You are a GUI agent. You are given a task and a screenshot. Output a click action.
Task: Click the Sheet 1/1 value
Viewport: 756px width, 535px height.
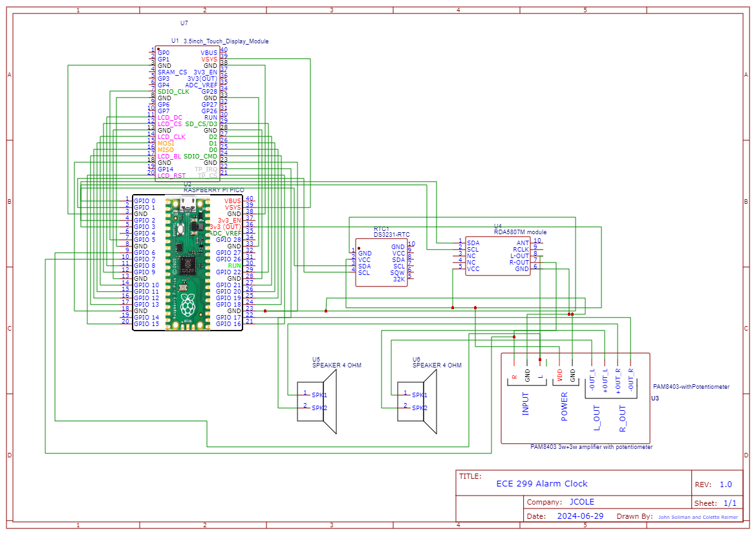729,503
